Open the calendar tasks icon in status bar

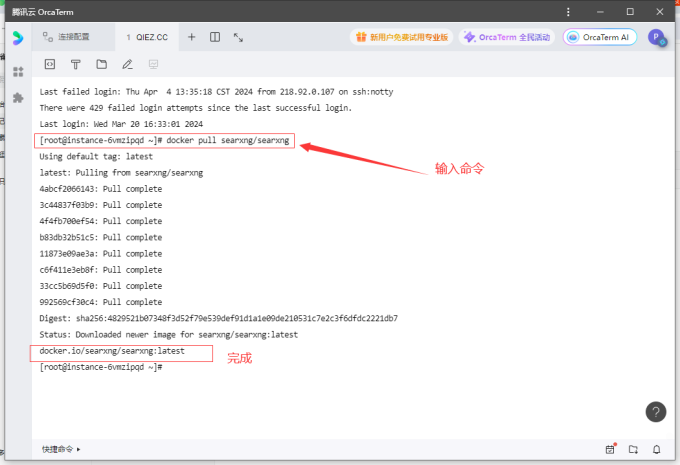point(610,449)
